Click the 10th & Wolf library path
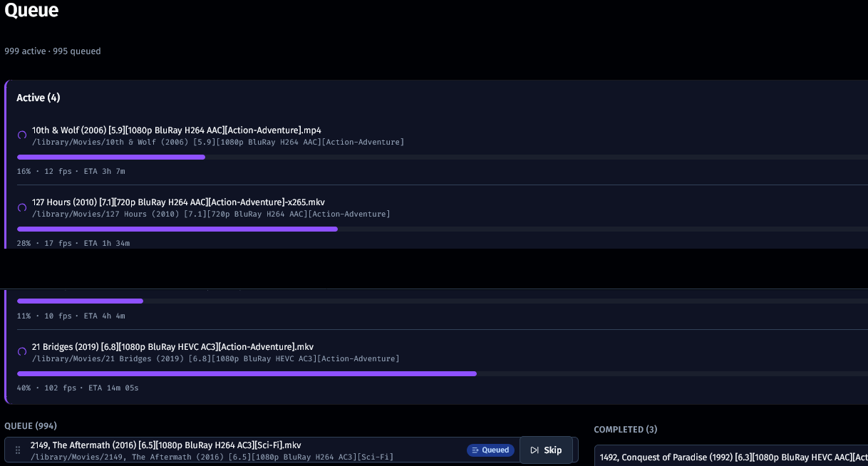 tap(218, 143)
